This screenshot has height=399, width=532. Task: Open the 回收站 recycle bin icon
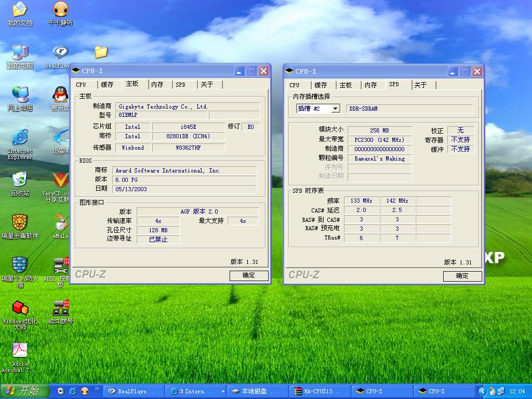coord(20,180)
